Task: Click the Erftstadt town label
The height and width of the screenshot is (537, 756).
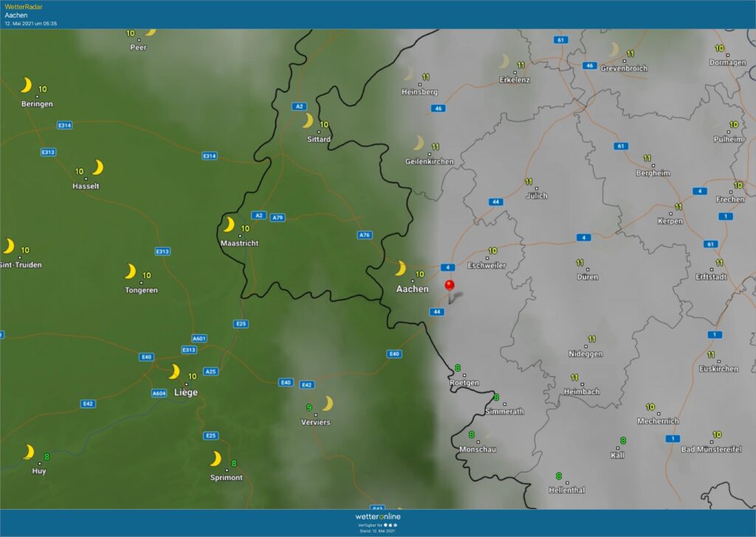Action: tap(711, 277)
